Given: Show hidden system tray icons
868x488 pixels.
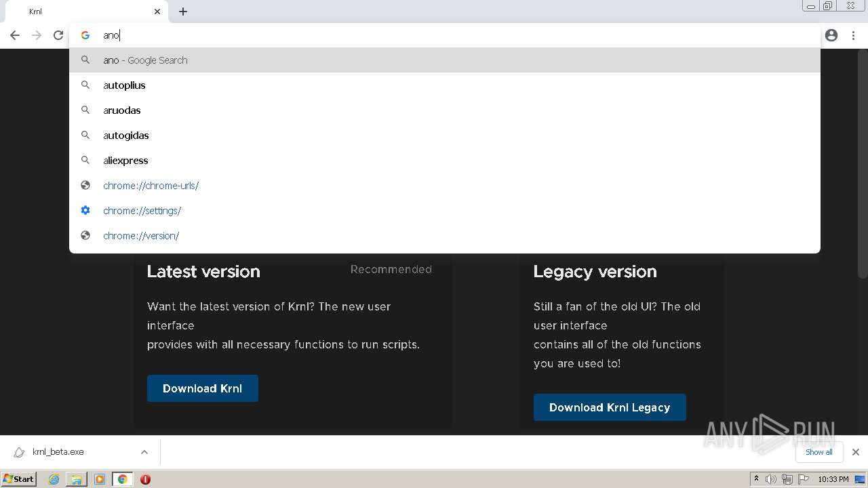Looking at the screenshot, I should [x=756, y=479].
